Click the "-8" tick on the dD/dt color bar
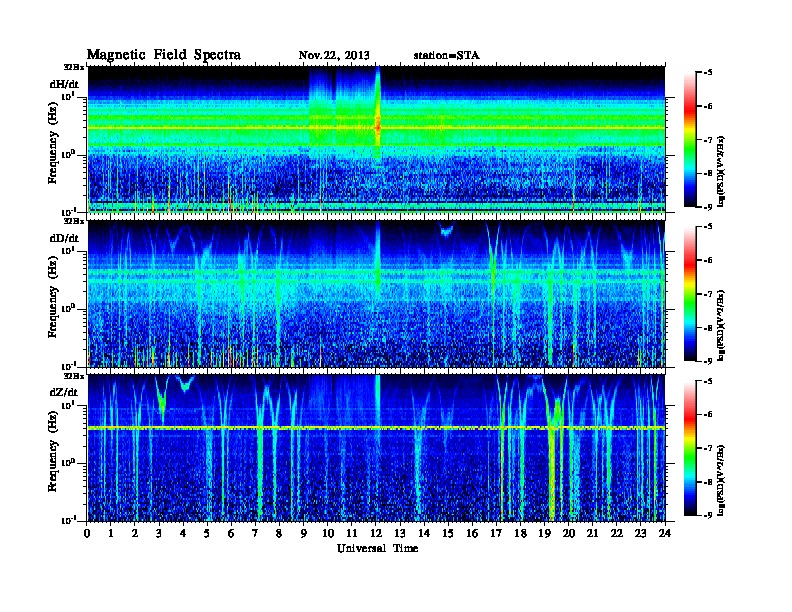 click(x=708, y=327)
